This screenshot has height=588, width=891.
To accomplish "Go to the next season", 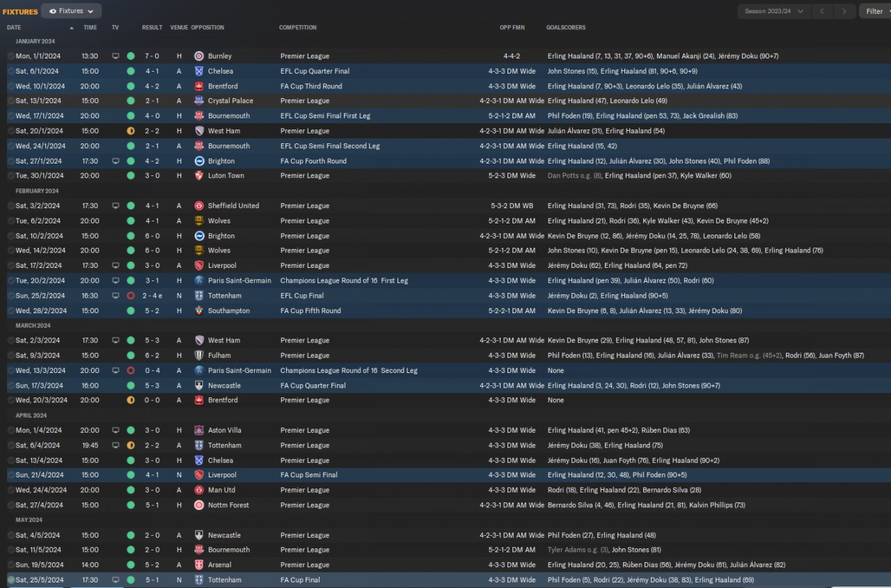I will (845, 11).
